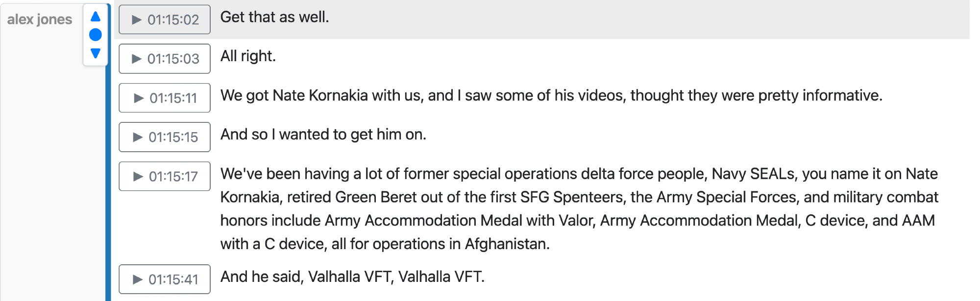Click the paragraph about Army Accommodation Medal

[x=578, y=209]
